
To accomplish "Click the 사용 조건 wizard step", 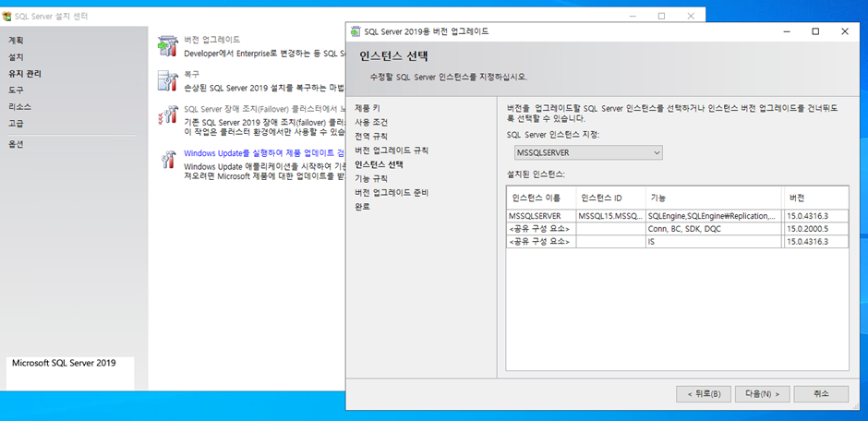I will [371, 122].
